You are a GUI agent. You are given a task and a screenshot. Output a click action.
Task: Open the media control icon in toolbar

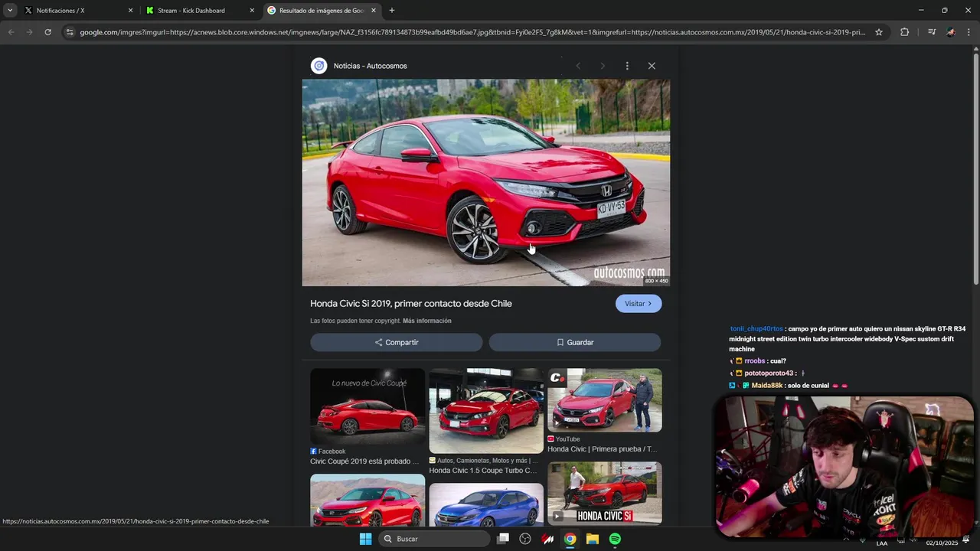coord(932,32)
